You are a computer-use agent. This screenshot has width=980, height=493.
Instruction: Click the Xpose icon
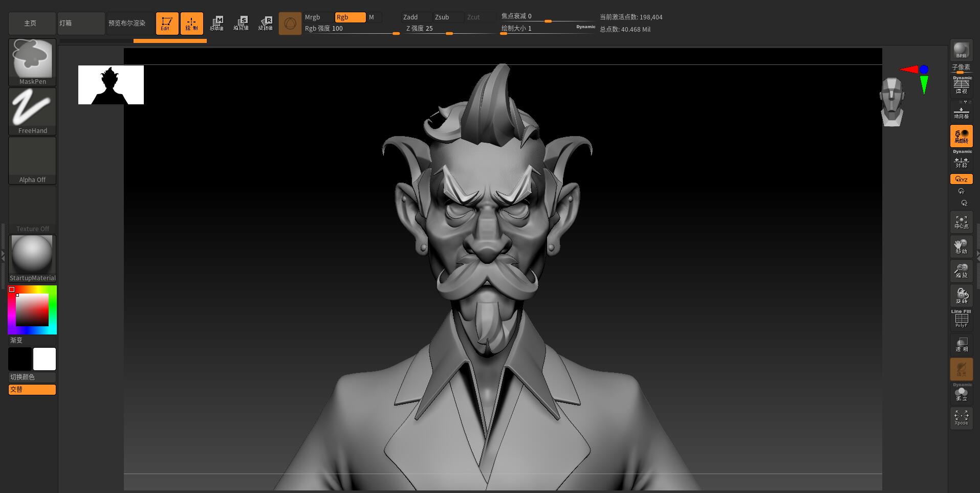(x=961, y=418)
